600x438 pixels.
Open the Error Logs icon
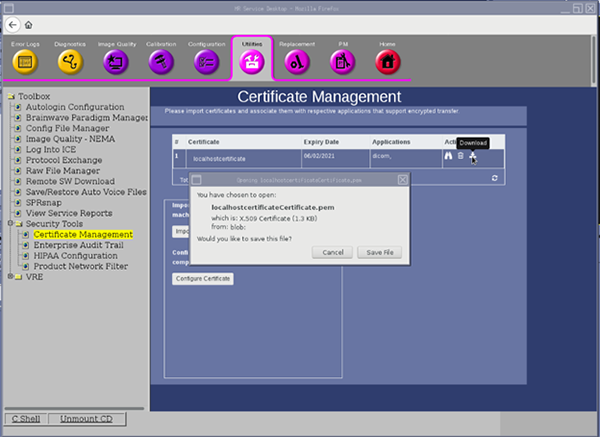point(25,62)
